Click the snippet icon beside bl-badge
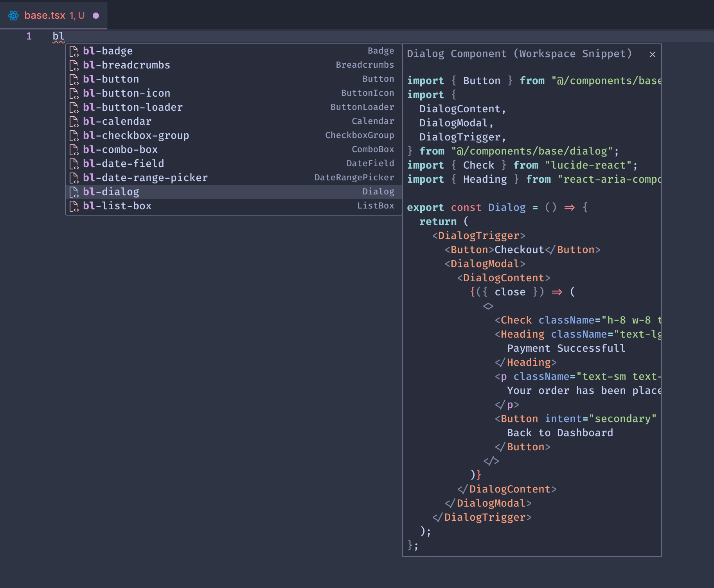The image size is (714, 588). click(74, 51)
